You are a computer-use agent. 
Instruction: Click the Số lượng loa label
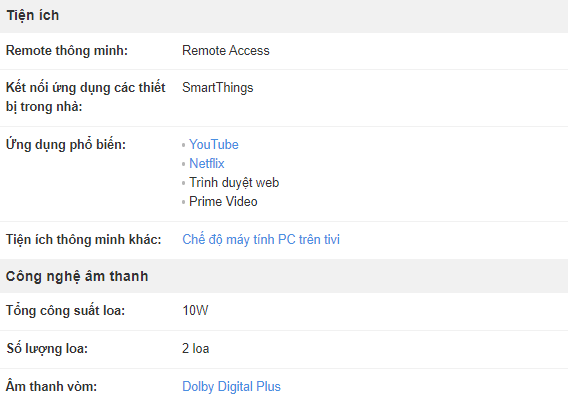47,348
